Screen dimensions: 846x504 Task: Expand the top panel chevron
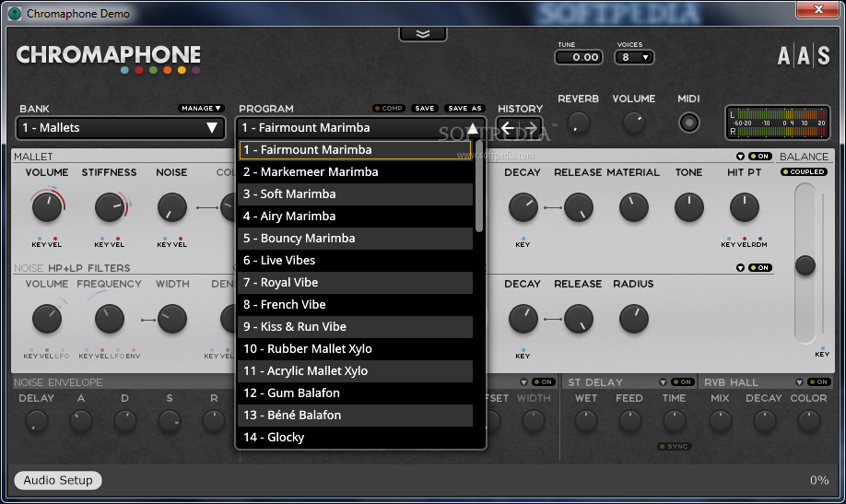point(423,34)
